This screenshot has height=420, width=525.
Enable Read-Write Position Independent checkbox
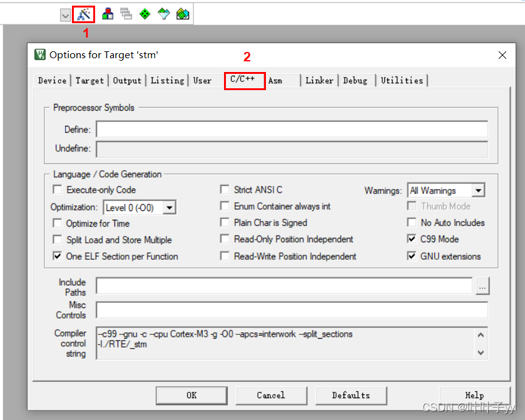[225, 256]
